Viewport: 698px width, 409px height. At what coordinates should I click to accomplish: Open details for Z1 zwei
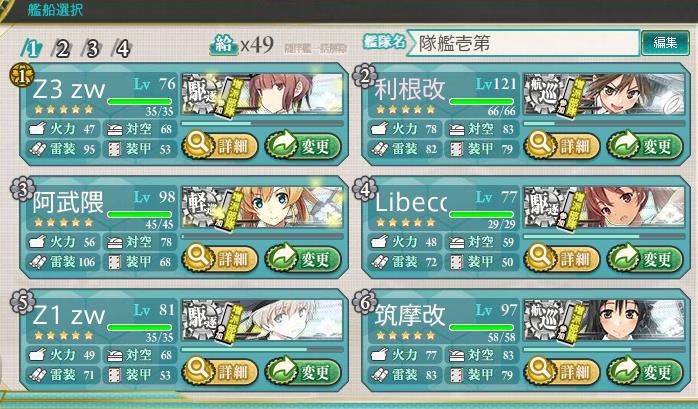point(220,371)
